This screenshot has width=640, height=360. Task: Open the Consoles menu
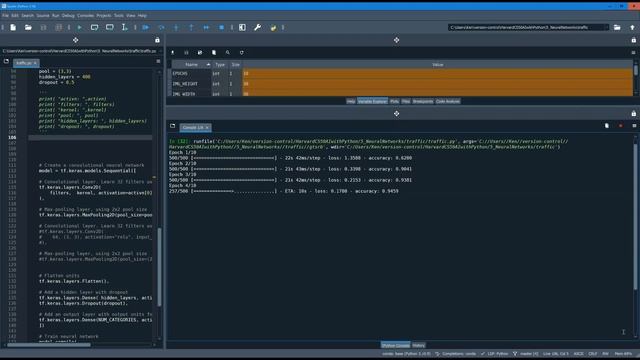[x=85, y=16]
